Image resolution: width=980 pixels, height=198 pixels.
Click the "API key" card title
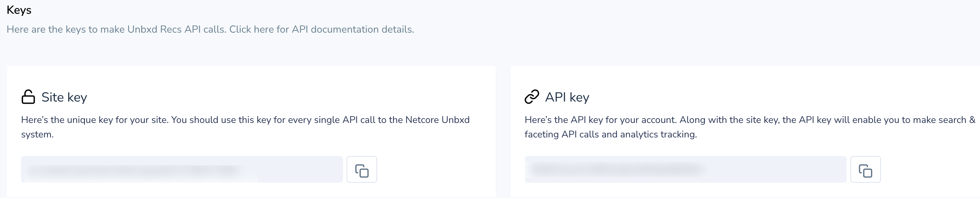[567, 97]
